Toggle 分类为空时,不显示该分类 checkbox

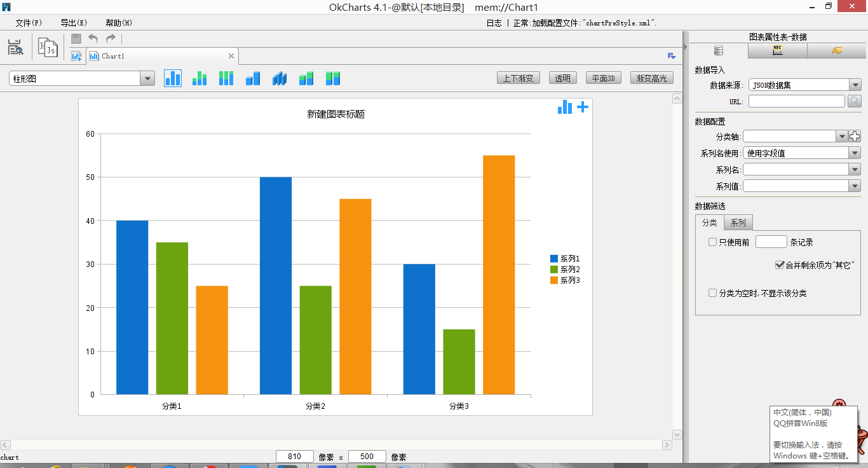point(712,293)
